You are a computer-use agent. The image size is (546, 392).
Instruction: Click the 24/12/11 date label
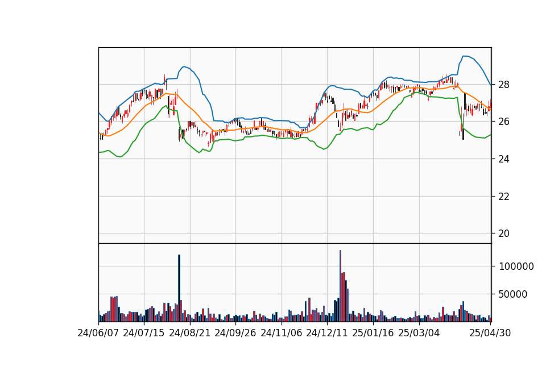click(x=327, y=333)
